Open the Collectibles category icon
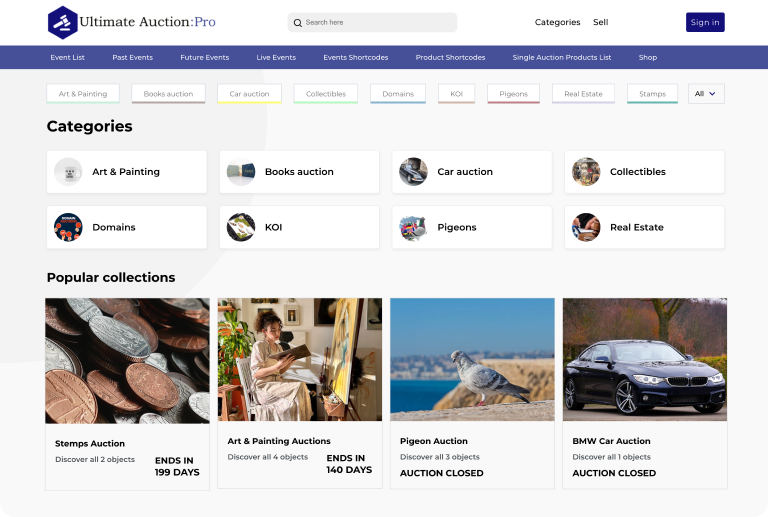Image resolution: width=768 pixels, height=517 pixels. [x=586, y=172]
